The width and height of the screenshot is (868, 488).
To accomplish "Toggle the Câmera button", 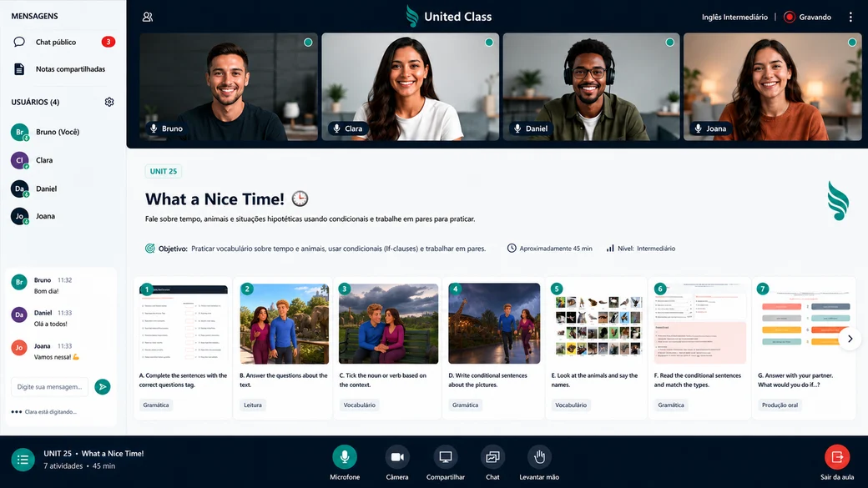I will (x=397, y=457).
